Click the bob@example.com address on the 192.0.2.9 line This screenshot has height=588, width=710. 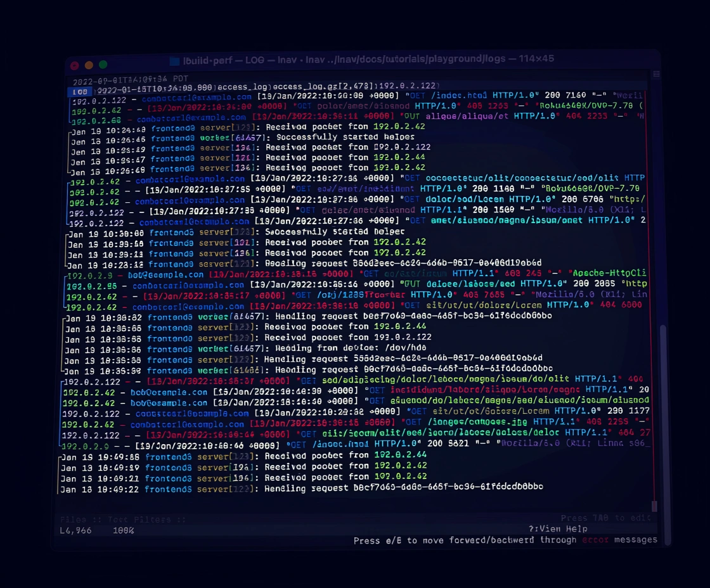tap(166, 275)
